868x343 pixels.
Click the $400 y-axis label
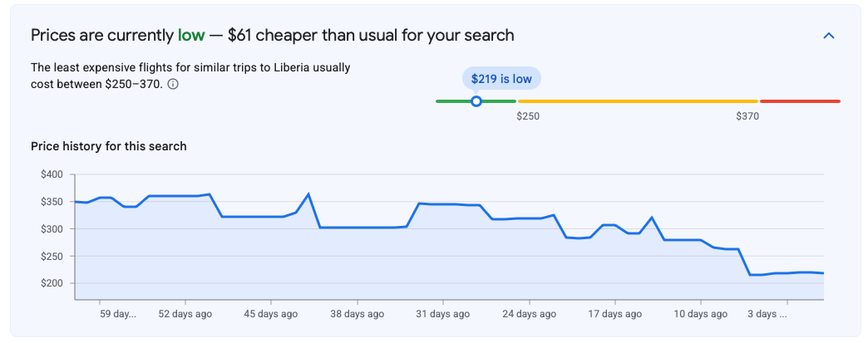52,174
